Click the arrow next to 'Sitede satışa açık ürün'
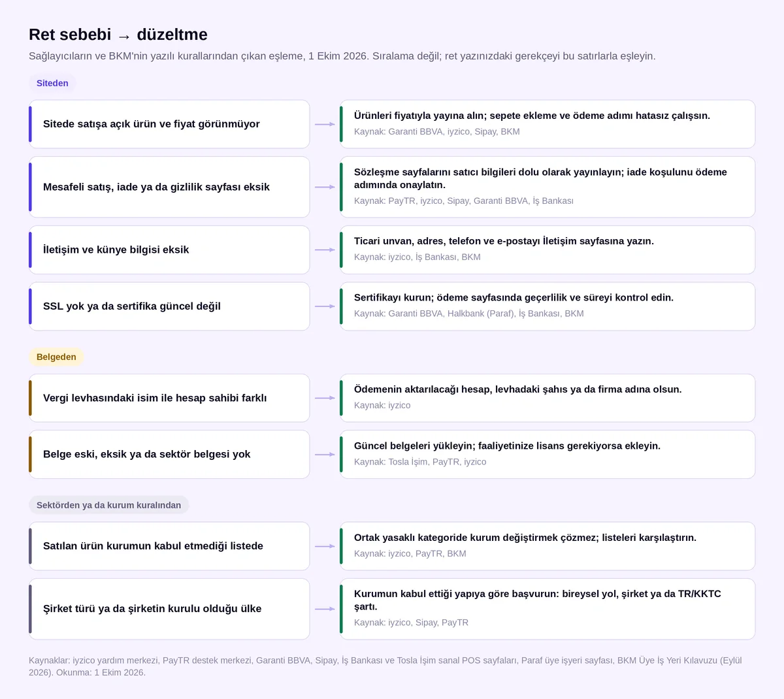784x699 pixels. click(x=325, y=124)
